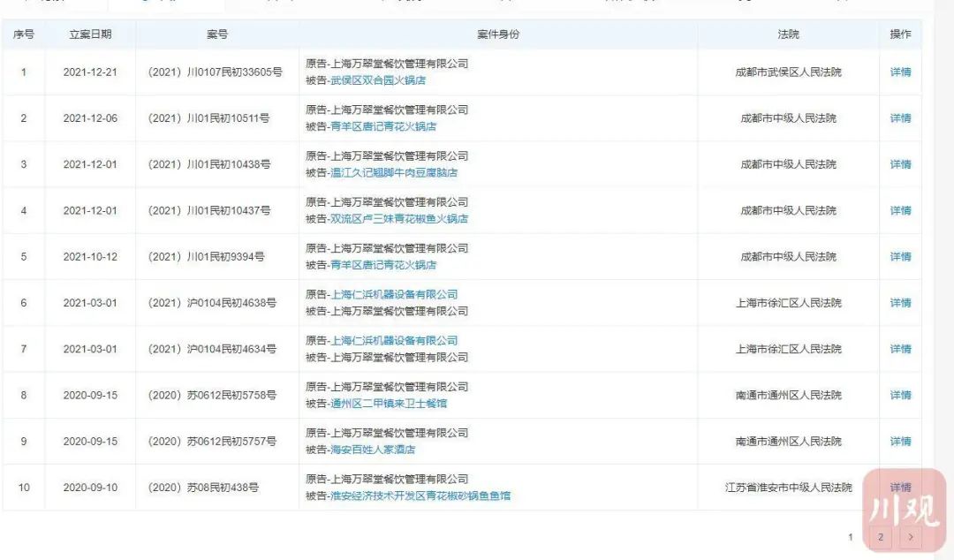
Task: Click plaintiff 上海仁浜机器设备有限公司 in row 6
Action: [394, 295]
